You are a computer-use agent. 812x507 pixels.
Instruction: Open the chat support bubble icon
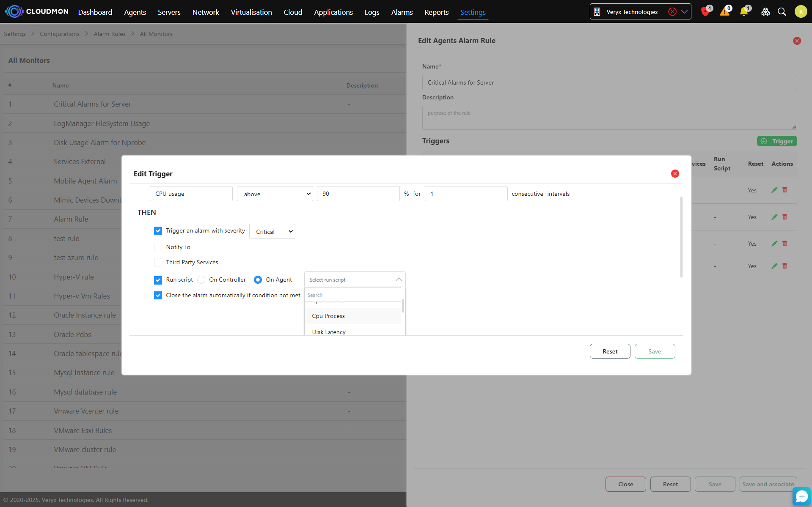[x=801, y=496]
